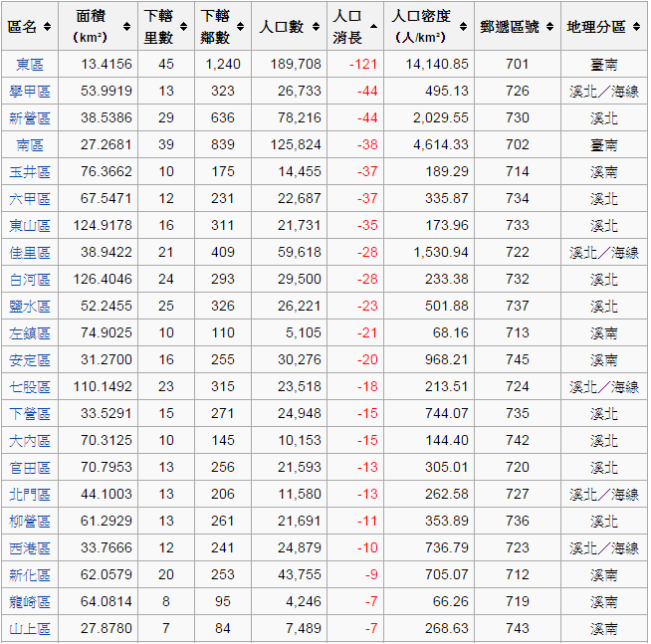651x644 pixels.
Task: Visit the 下營區 page link
Action: pos(30,413)
